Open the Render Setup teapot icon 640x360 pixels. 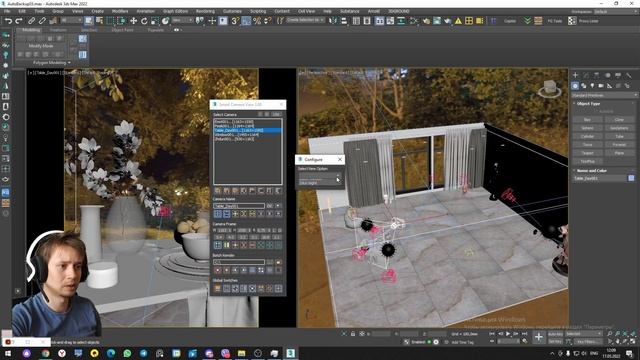[x=426, y=21]
